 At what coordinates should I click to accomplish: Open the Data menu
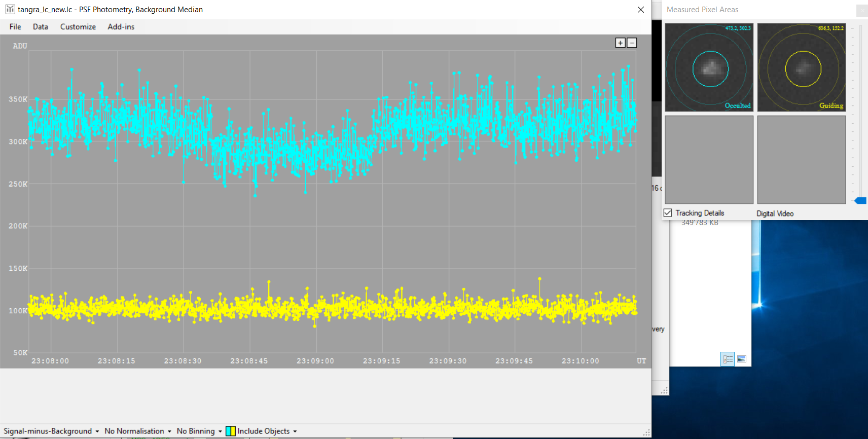(x=41, y=27)
